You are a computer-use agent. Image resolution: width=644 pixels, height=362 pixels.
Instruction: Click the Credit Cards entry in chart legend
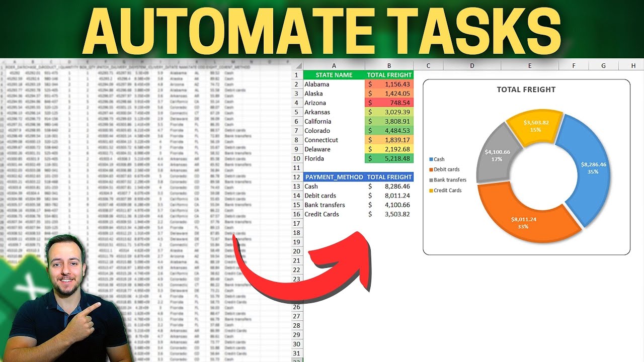tap(445, 191)
